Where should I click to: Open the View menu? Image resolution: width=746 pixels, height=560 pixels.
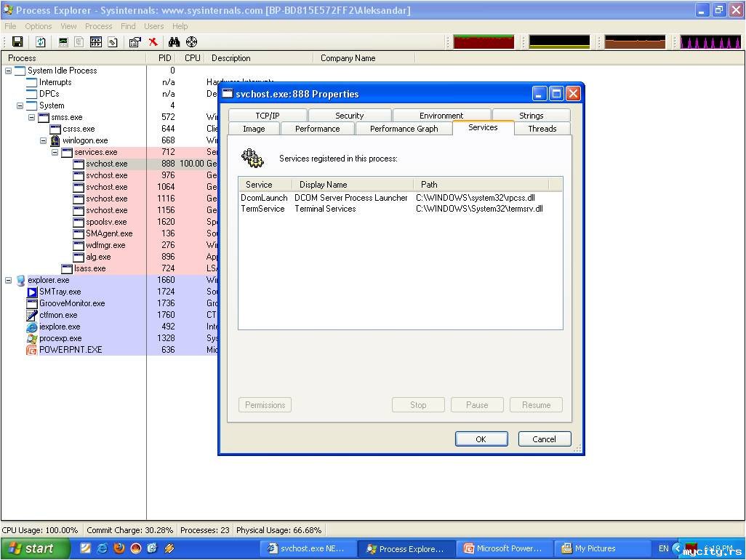(68, 26)
